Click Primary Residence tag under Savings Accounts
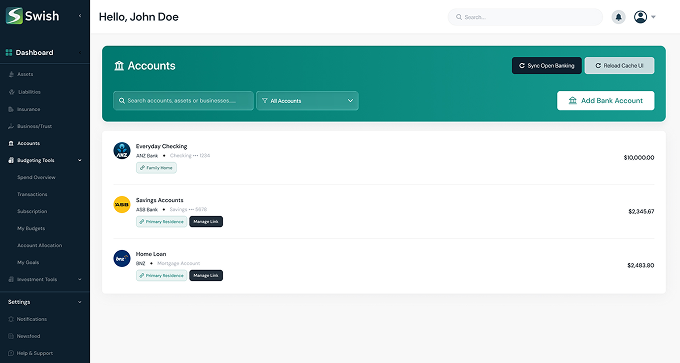Image resolution: width=680 pixels, height=363 pixels. pos(161,222)
